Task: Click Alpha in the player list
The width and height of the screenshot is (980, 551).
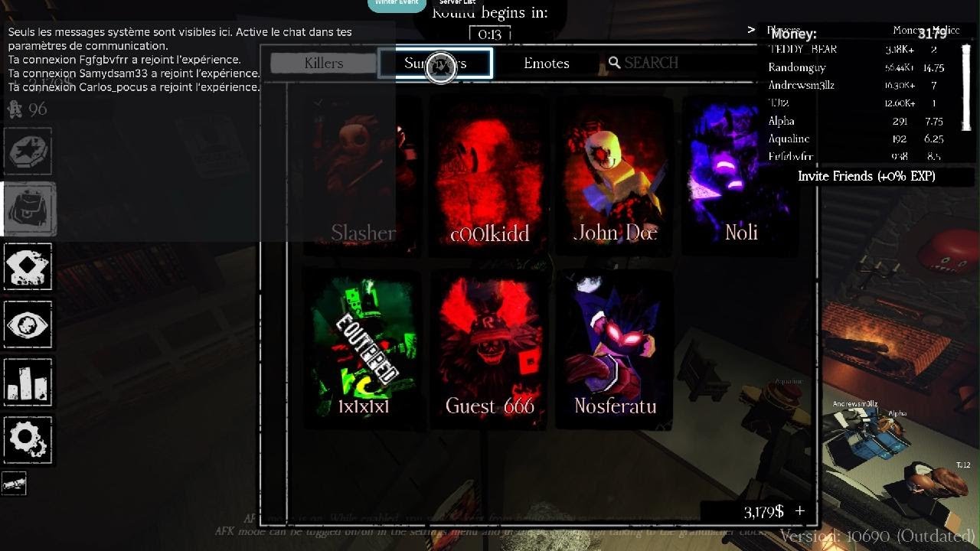Action: 781,121
